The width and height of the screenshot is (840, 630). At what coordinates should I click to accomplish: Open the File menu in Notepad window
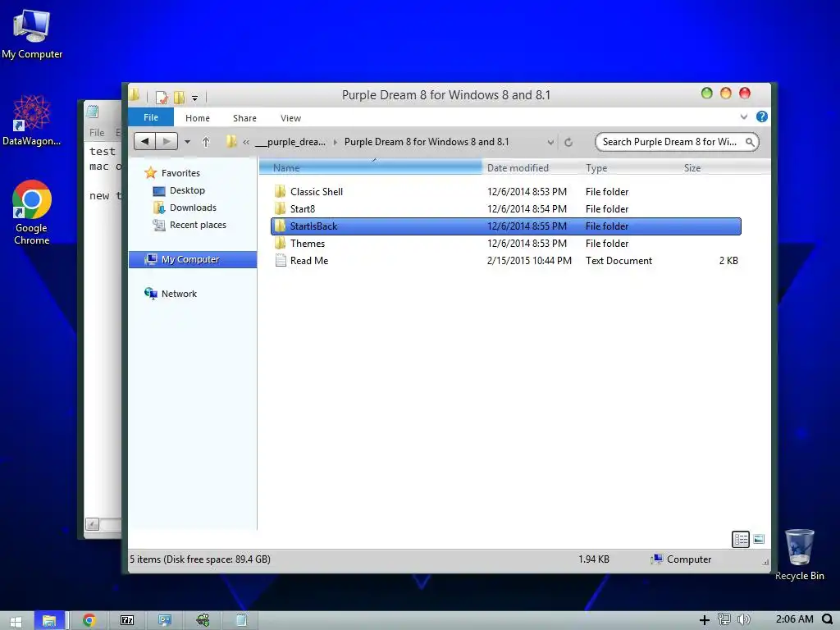[97, 132]
